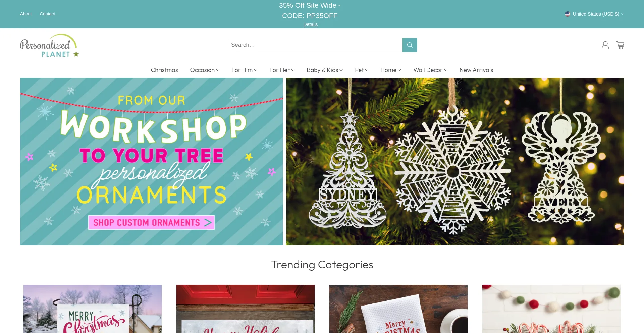Open promo Details link
The height and width of the screenshot is (333, 644).
point(310,24)
